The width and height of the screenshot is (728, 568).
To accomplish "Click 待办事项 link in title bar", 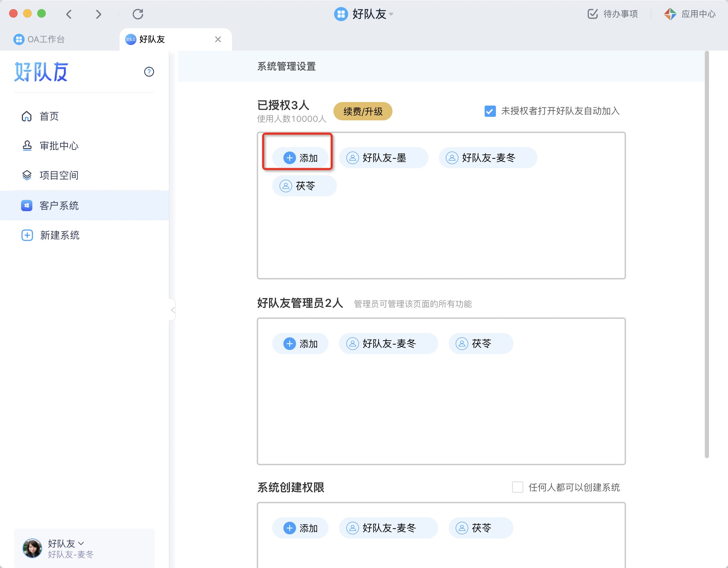I will point(621,14).
